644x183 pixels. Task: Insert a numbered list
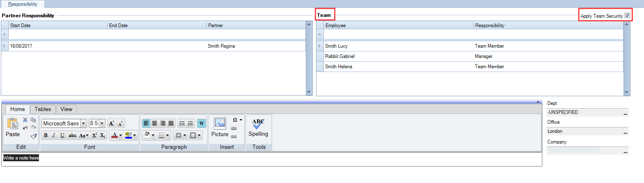(191, 123)
